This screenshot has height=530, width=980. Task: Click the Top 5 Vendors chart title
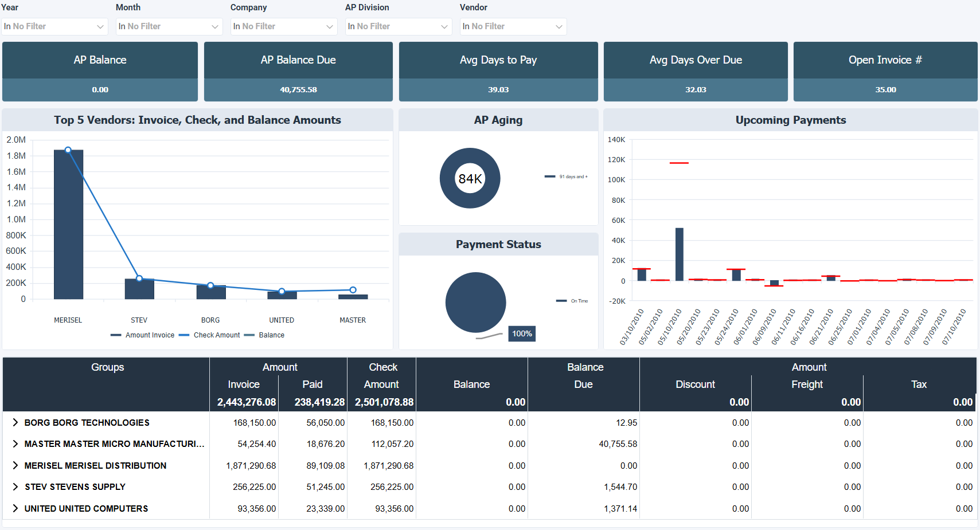197,120
